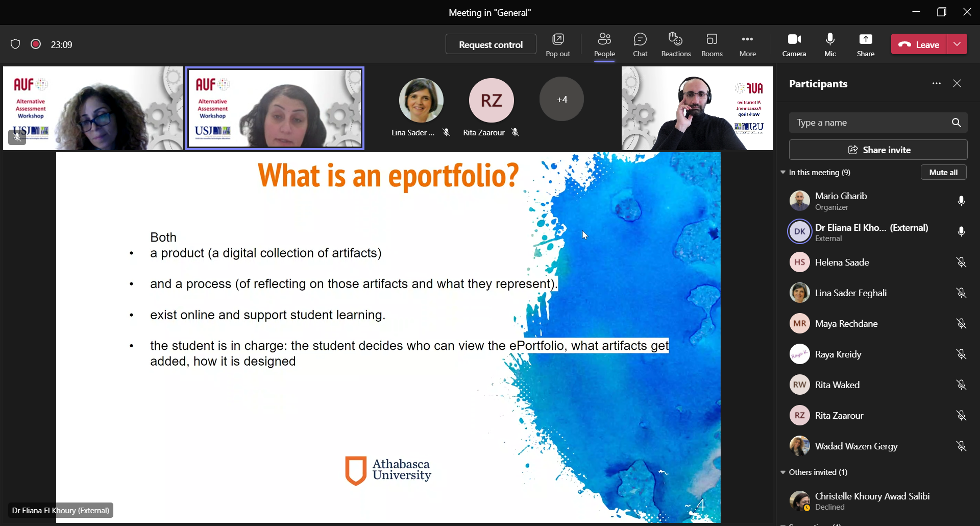Click Lina Sader Feghali's muted mic icon
This screenshot has width=980, height=526.
961,293
